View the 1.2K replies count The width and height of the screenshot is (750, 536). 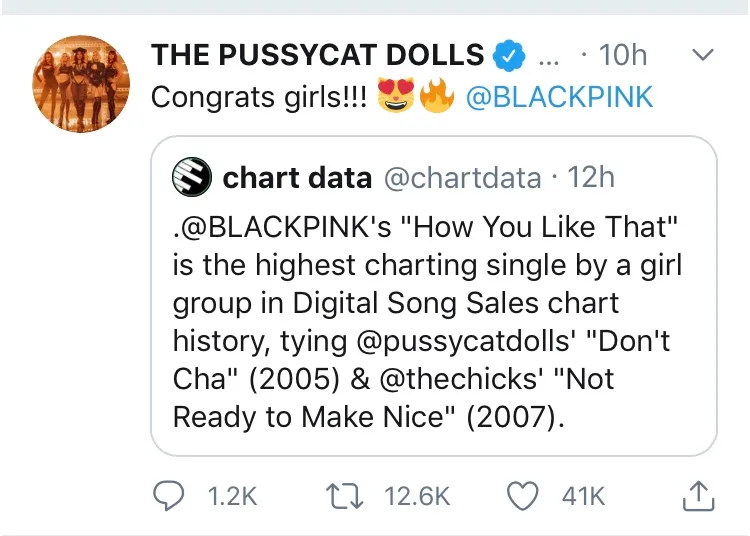click(x=232, y=496)
